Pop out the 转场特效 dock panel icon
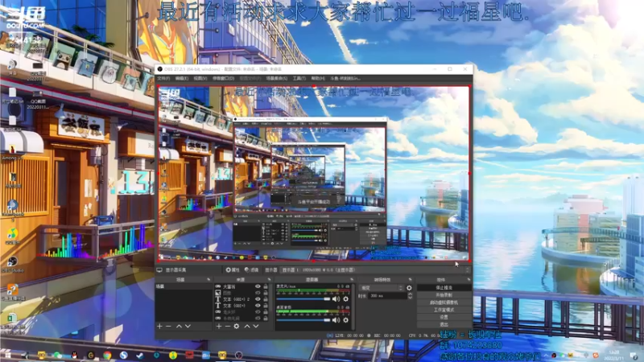 (x=410, y=279)
